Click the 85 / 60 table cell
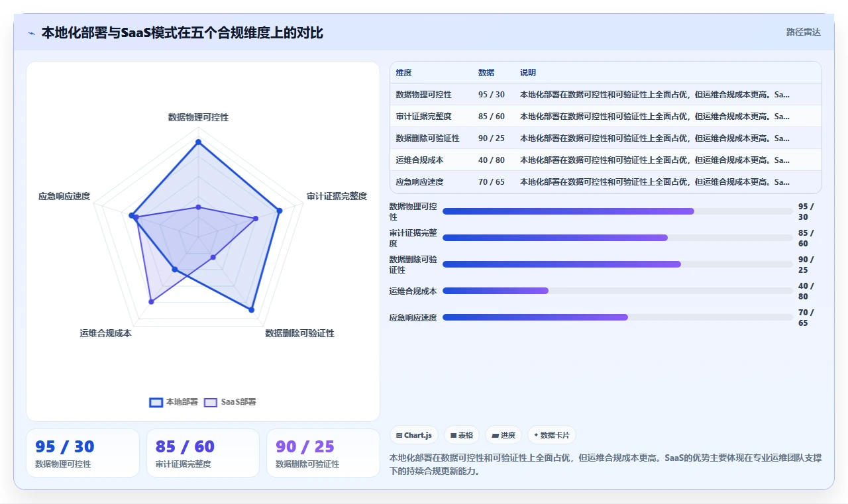 click(492, 117)
